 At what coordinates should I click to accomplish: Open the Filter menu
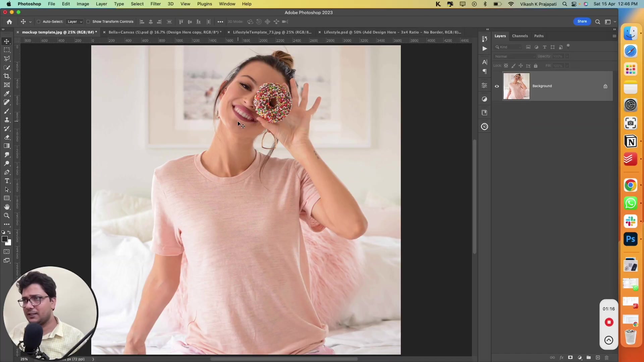155,4
